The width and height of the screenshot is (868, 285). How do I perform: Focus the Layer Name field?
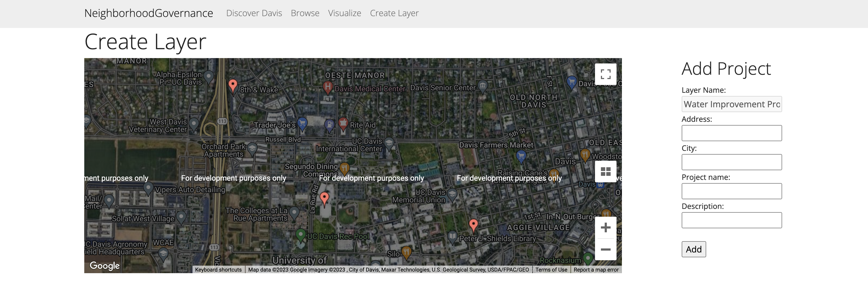point(731,104)
